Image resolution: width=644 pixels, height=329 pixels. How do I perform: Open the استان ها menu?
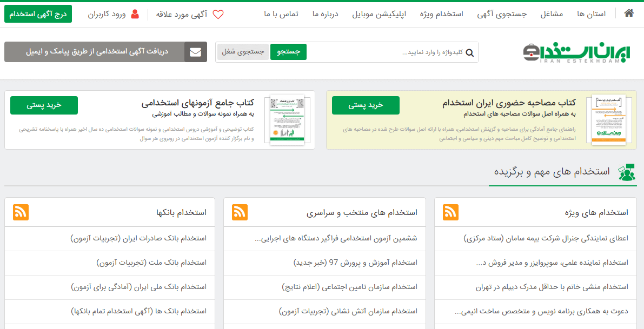pos(591,14)
